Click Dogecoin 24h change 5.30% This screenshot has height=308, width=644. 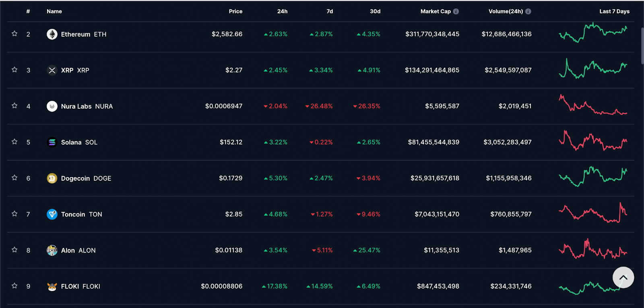tap(276, 178)
